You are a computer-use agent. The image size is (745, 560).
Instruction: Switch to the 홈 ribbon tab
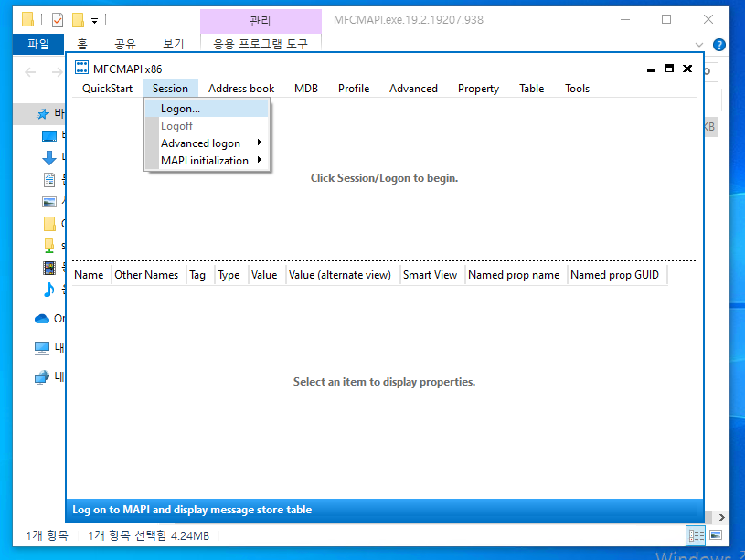tap(82, 44)
